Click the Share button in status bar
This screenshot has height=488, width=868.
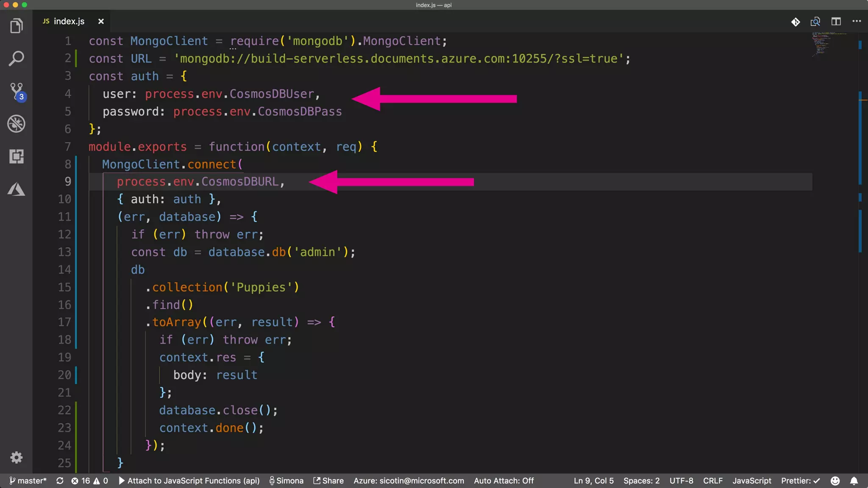(x=328, y=481)
